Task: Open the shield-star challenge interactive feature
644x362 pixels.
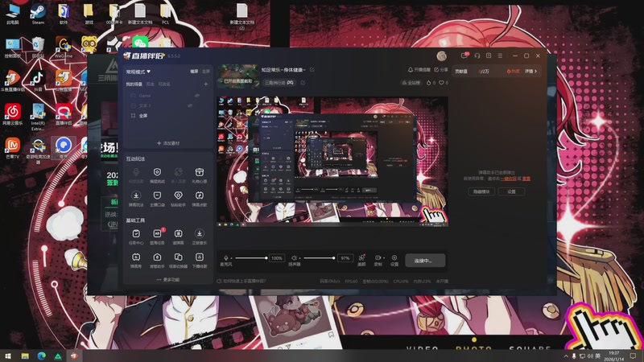Action: click(x=157, y=175)
